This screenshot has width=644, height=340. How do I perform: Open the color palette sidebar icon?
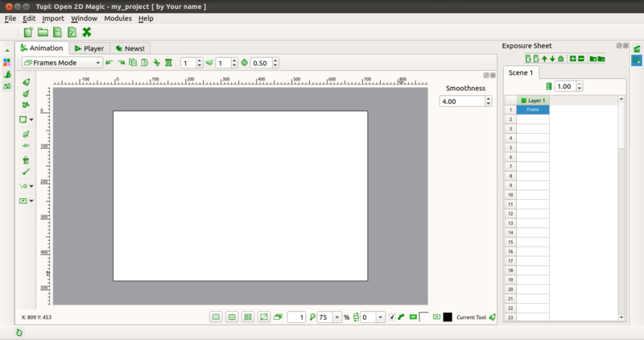click(x=7, y=62)
